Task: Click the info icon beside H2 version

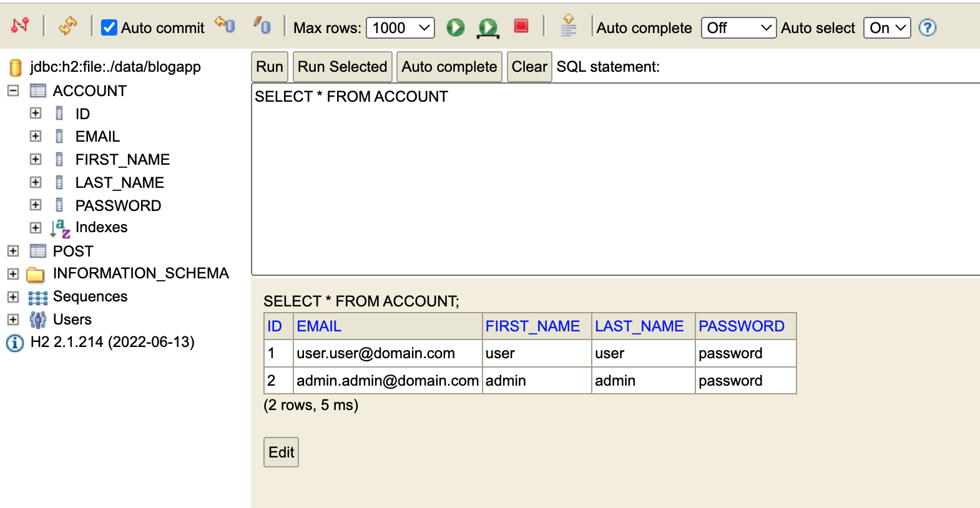Action: click(x=15, y=343)
